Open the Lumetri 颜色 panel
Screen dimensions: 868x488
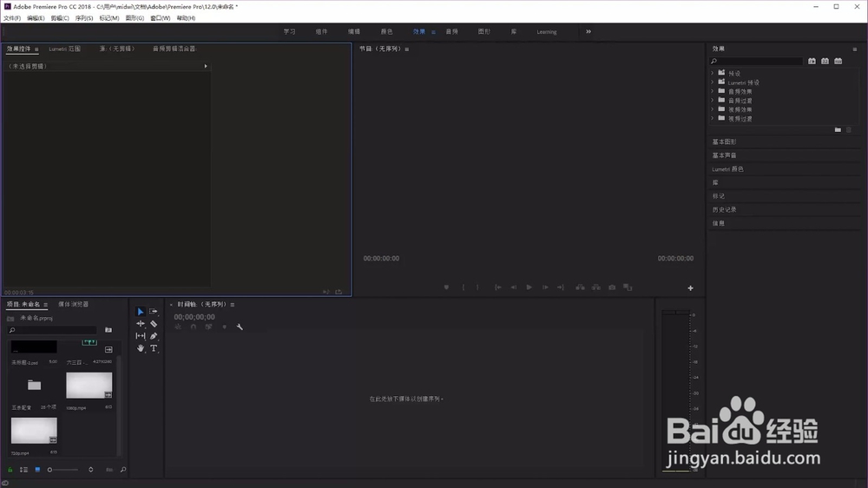(727, 169)
